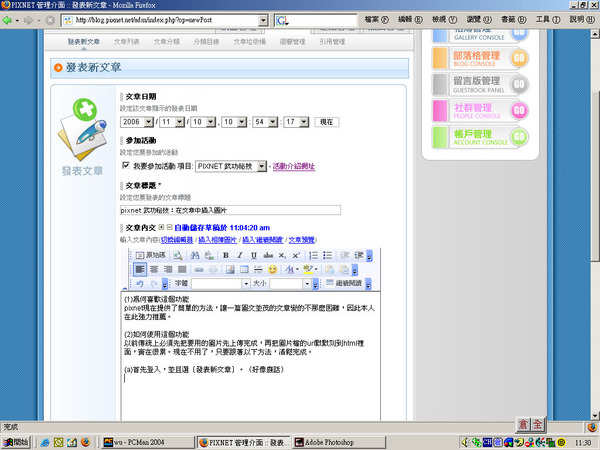
Task: Open the Find (binoculars) tool
Action: tap(195, 255)
